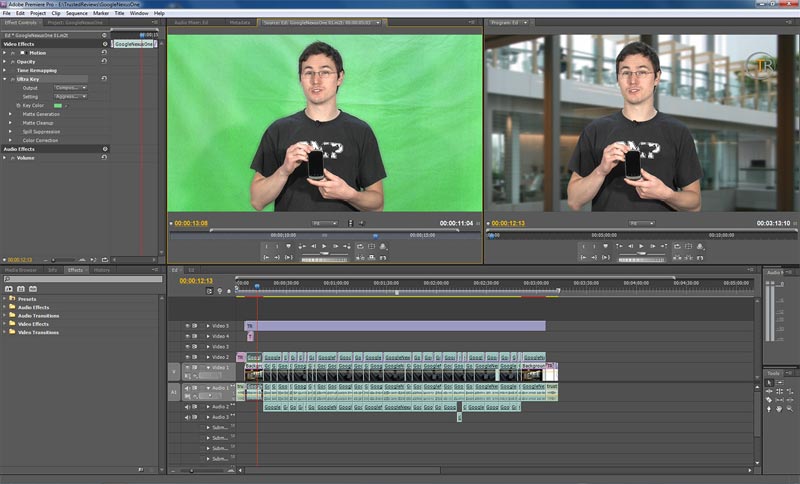Pick the Zoom tool in Tools panel
This screenshot has width=800, height=484.
pos(789,409)
